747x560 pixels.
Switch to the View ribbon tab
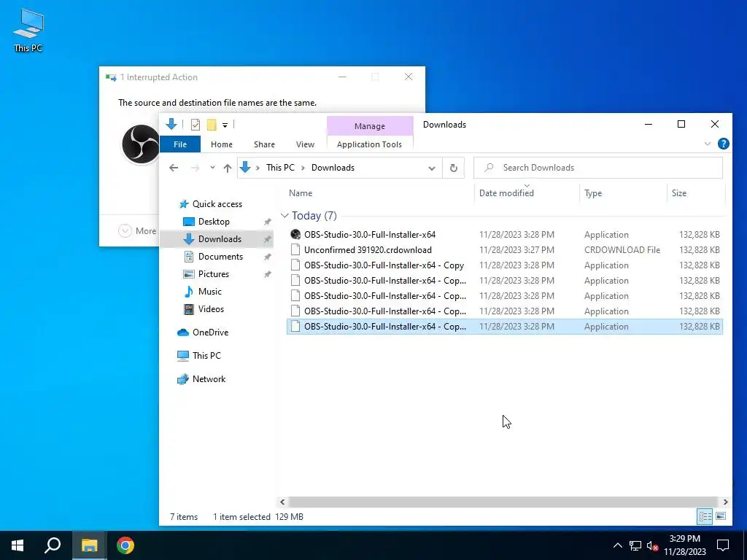coord(305,144)
